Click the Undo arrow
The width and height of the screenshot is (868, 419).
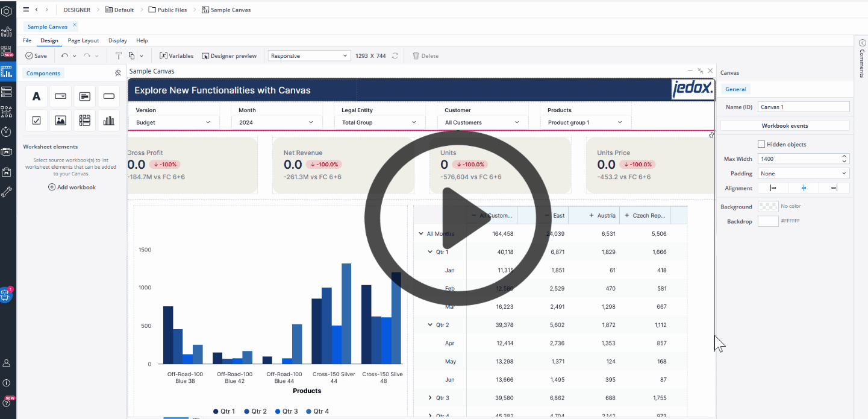(64, 55)
